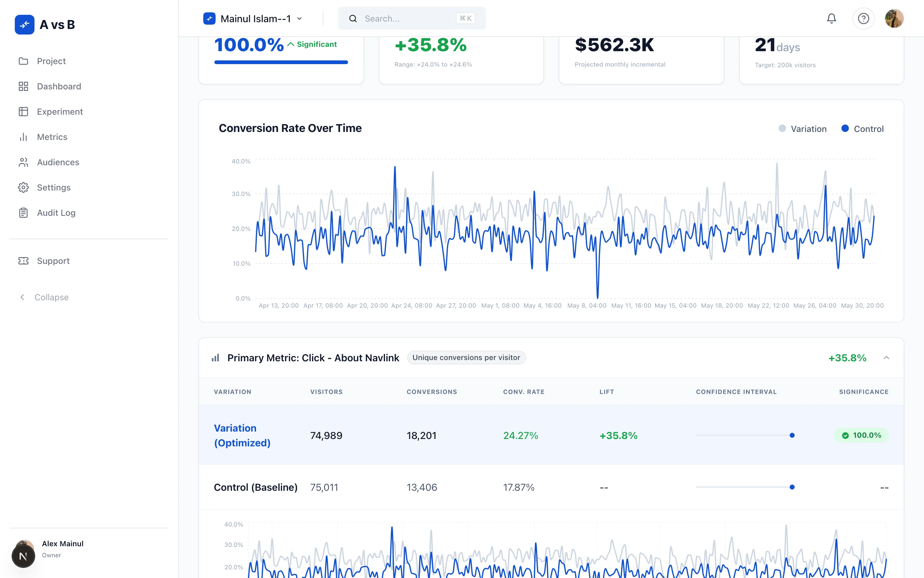Collapse the Primary Metric section chevron
The height and width of the screenshot is (578, 924).
pyautogui.click(x=886, y=358)
